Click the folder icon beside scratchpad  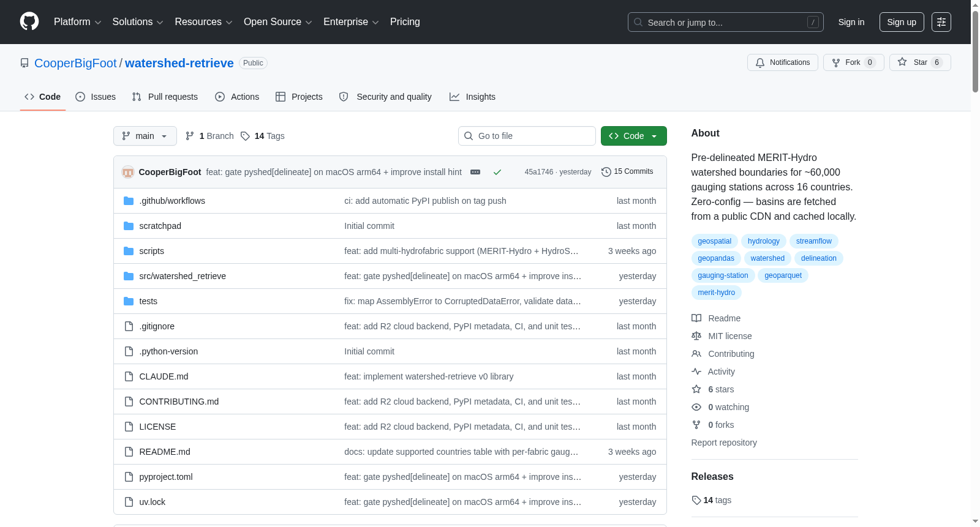point(129,226)
